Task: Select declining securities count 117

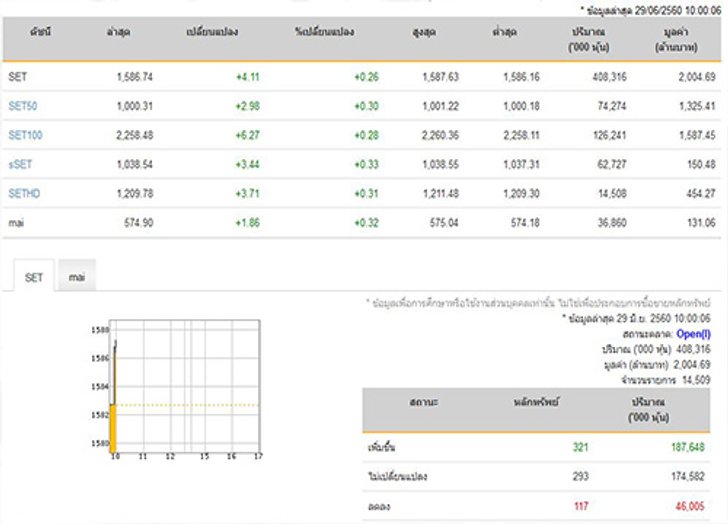Action: click(581, 505)
